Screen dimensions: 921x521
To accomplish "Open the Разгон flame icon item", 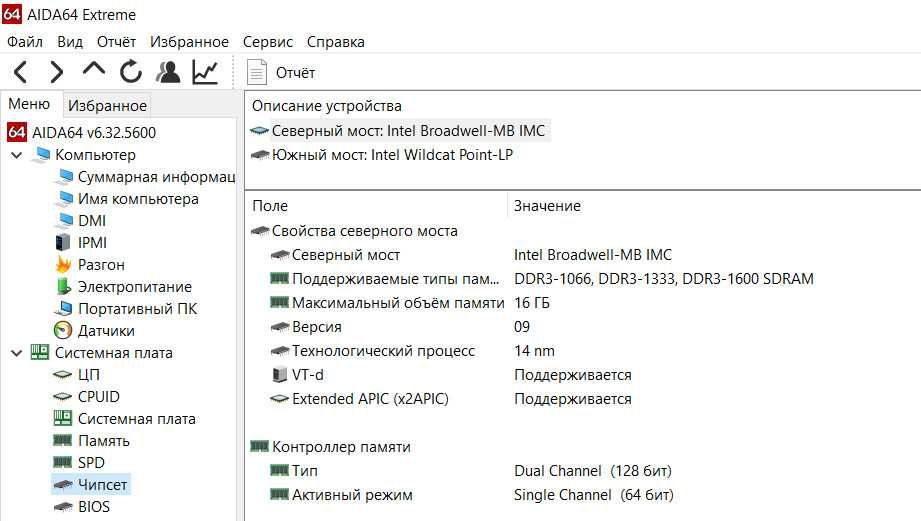I will click(x=90, y=264).
